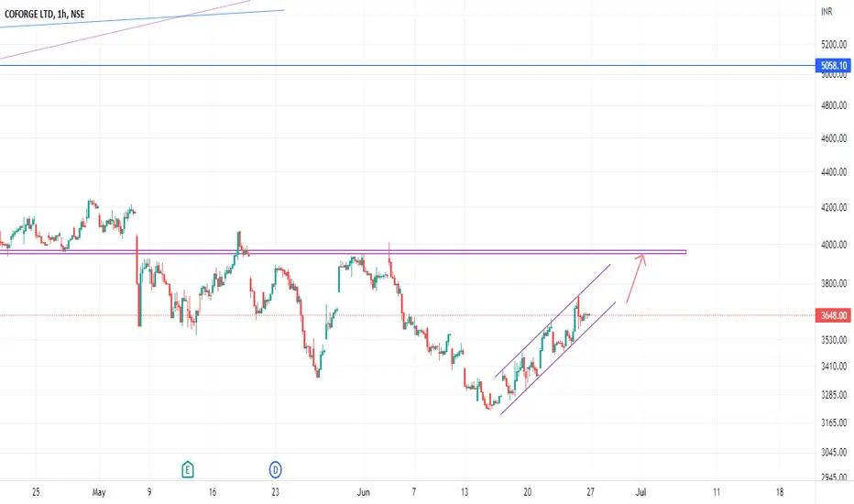854x504 pixels.
Task: Click the 4800.00 price axis label
Action: (834, 105)
